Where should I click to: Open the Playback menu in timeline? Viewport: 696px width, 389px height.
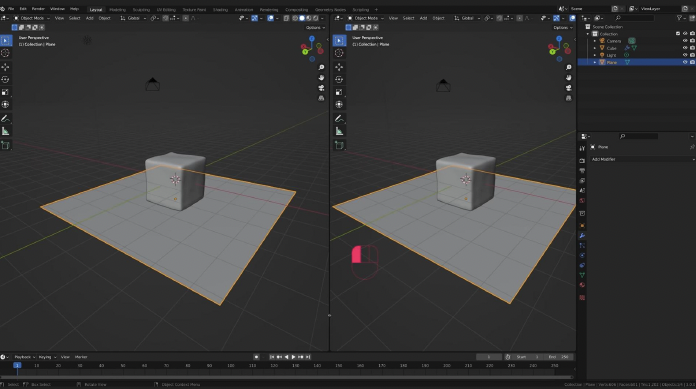[x=24, y=357]
